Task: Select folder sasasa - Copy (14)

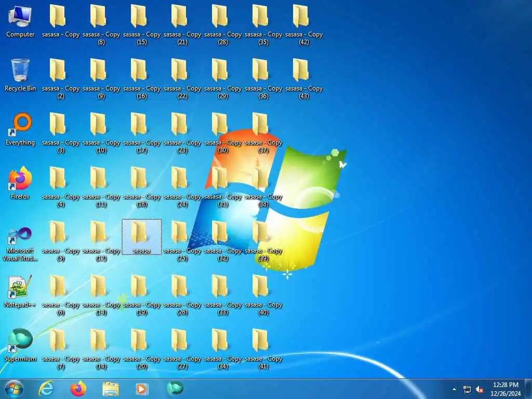Action: coord(101,349)
